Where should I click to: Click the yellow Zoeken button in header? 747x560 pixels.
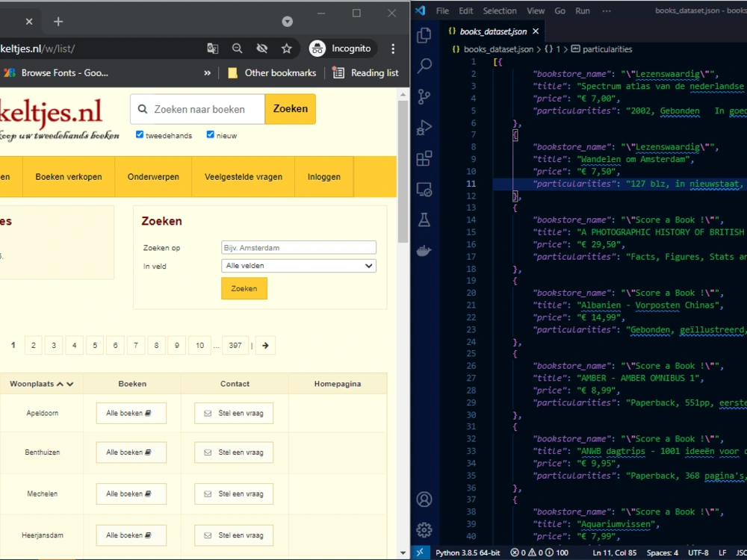pos(290,109)
